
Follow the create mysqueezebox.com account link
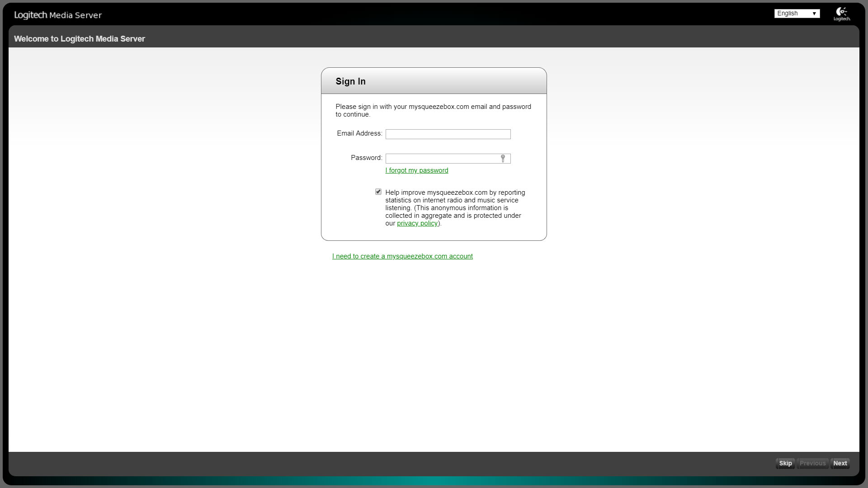[x=402, y=256]
